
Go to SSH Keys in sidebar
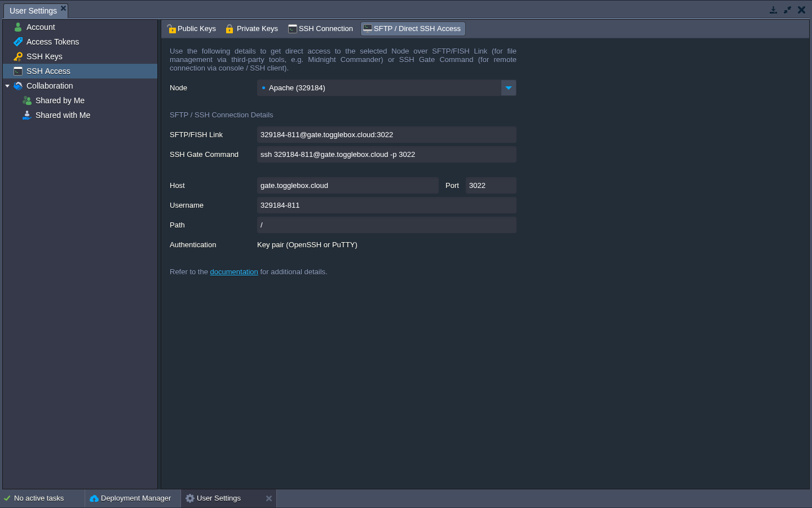(x=80, y=56)
